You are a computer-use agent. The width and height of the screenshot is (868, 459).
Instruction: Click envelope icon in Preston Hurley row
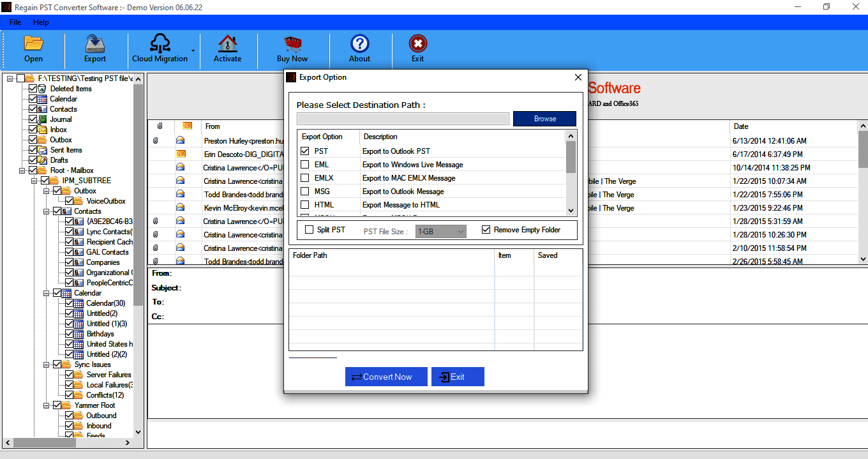click(181, 140)
